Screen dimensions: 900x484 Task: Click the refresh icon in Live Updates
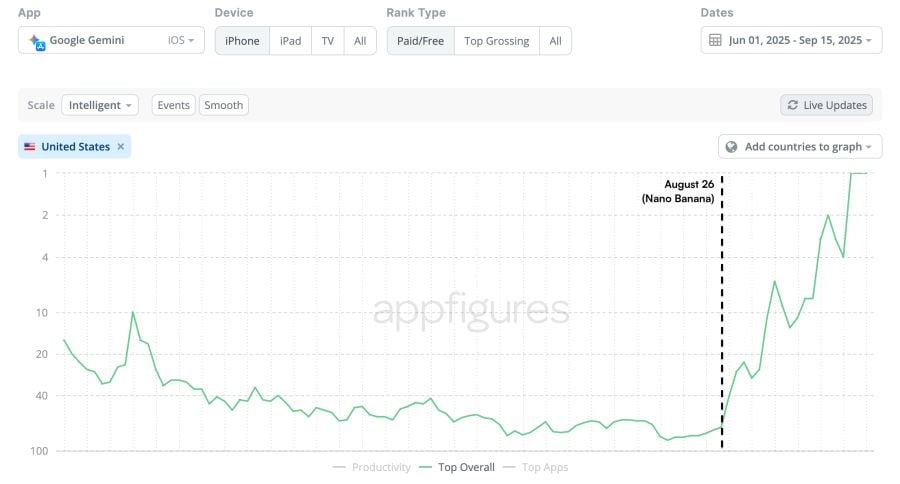point(793,105)
